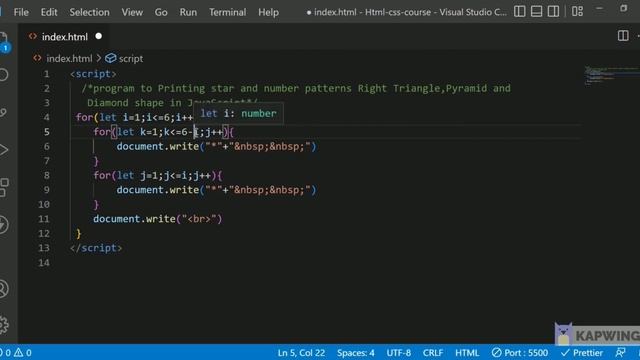The height and width of the screenshot is (360, 640).
Task: Open Explorer in the activity bar
Action: (x=4, y=42)
